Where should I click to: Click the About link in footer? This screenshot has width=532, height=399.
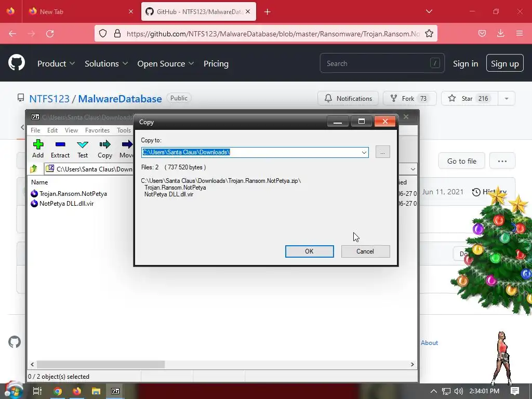pyautogui.click(x=429, y=343)
